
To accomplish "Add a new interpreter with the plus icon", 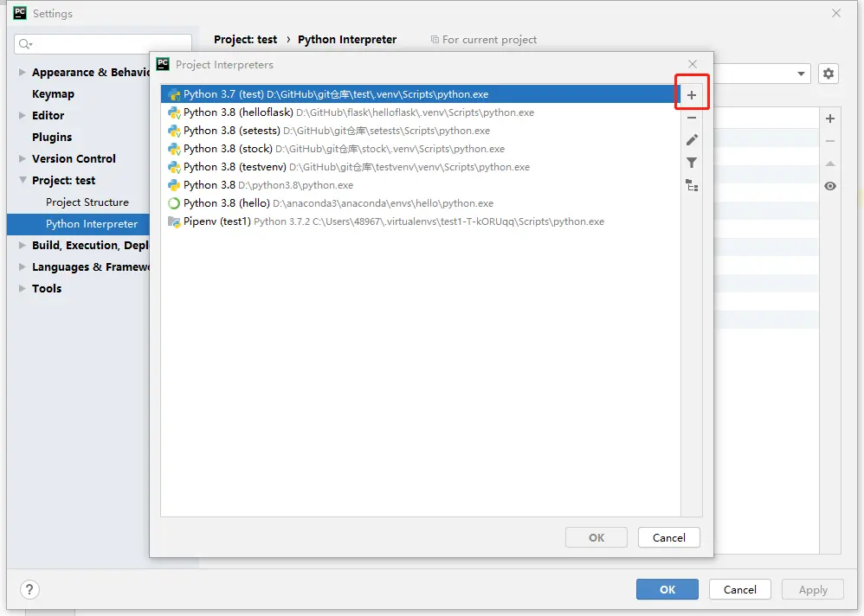I will point(692,94).
